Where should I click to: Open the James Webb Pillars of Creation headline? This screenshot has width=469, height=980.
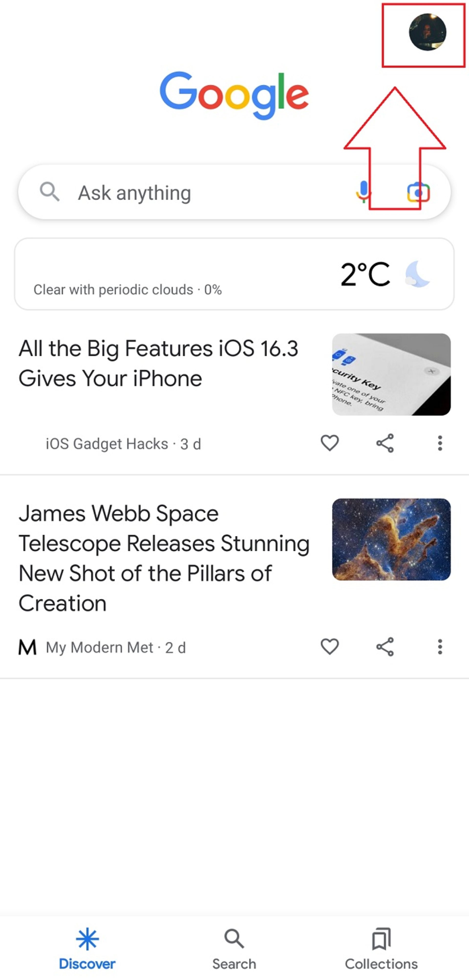pos(164,558)
